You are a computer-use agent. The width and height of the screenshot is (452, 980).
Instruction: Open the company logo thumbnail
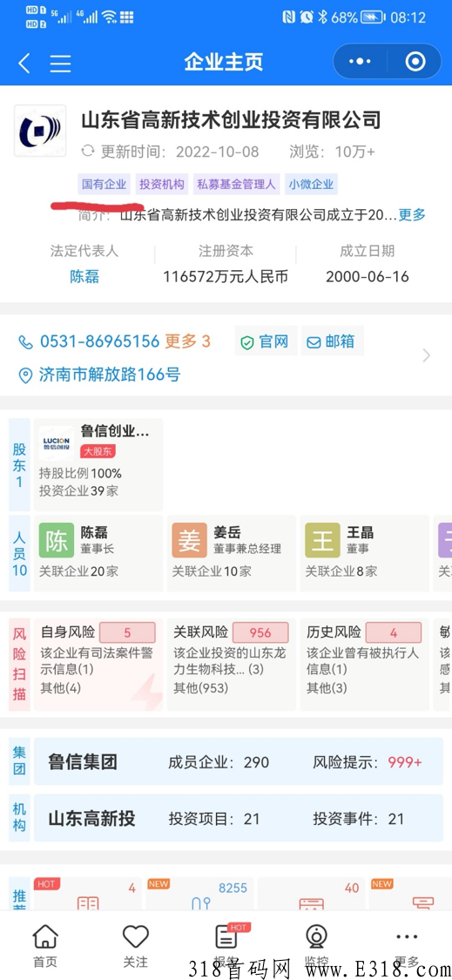pos(40,131)
